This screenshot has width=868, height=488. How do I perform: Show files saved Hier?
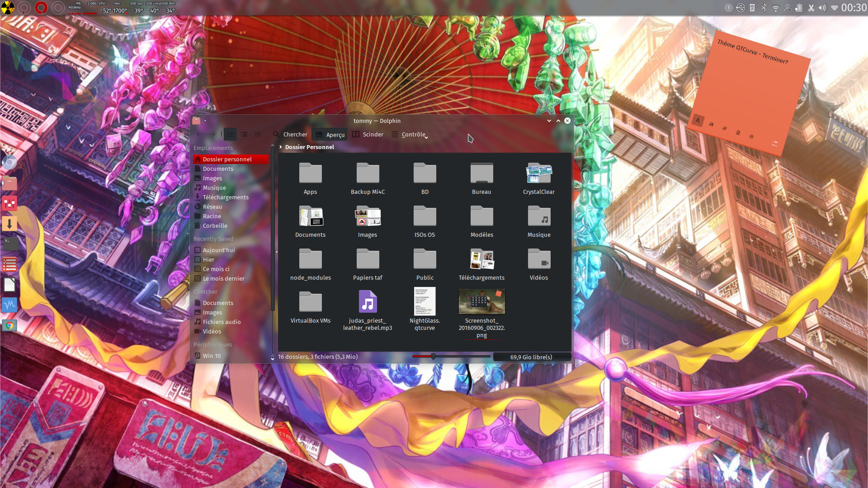(231, 259)
